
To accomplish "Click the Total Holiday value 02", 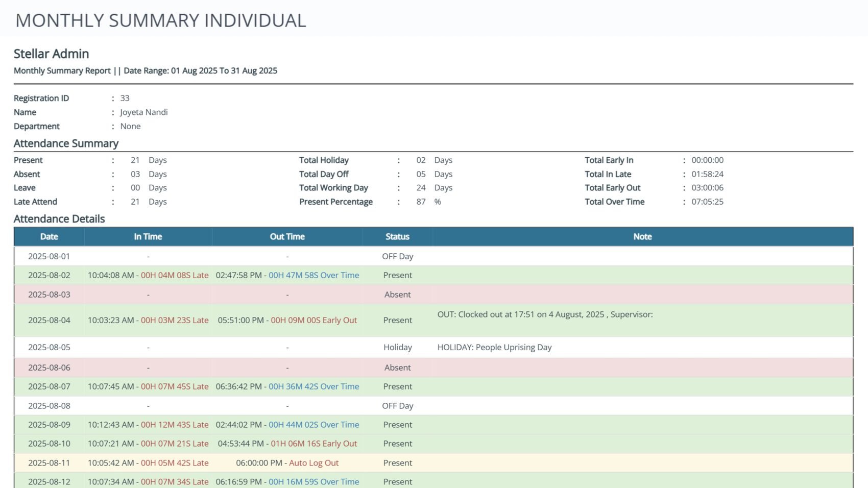I will click(x=421, y=160).
